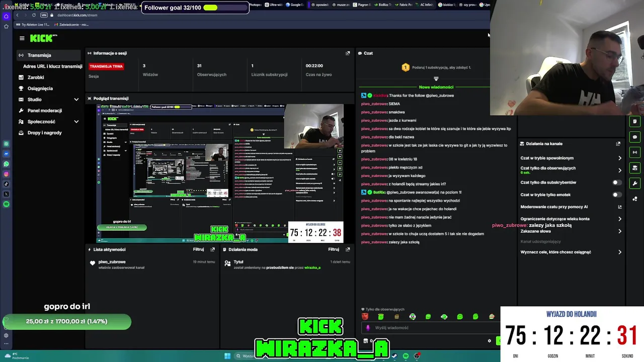
Task: Open Spotify from the taskbar
Action: point(406,356)
